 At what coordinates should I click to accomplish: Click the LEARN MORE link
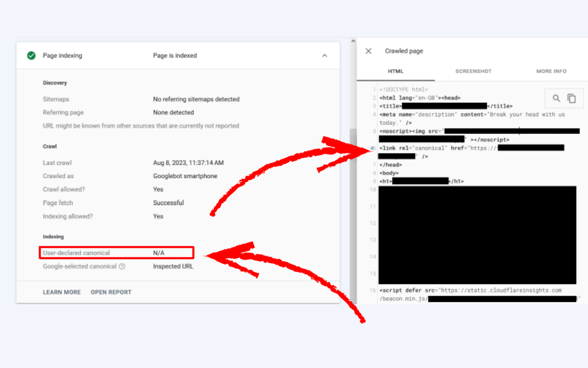tap(62, 292)
